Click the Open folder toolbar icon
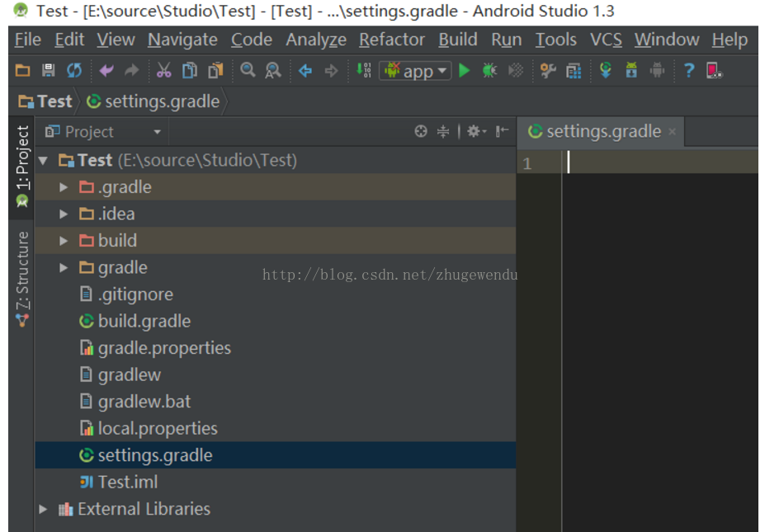This screenshot has width=765, height=532. coord(22,71)
